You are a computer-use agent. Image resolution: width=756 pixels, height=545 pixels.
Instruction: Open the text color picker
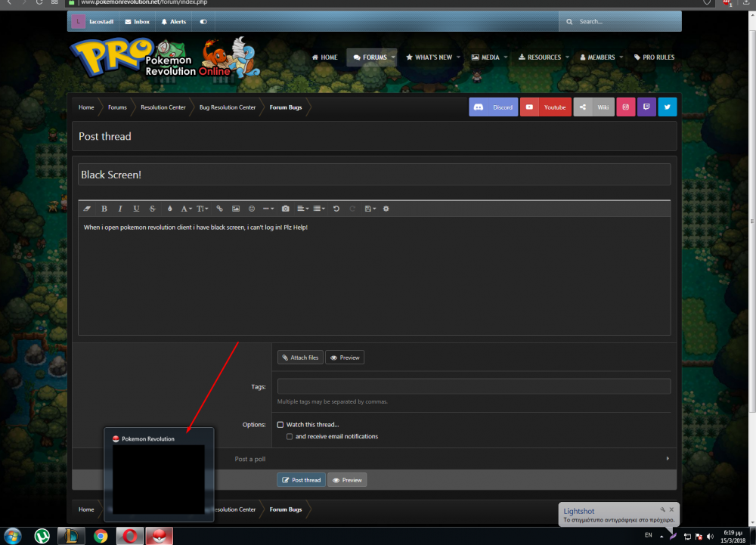(169, 209)
